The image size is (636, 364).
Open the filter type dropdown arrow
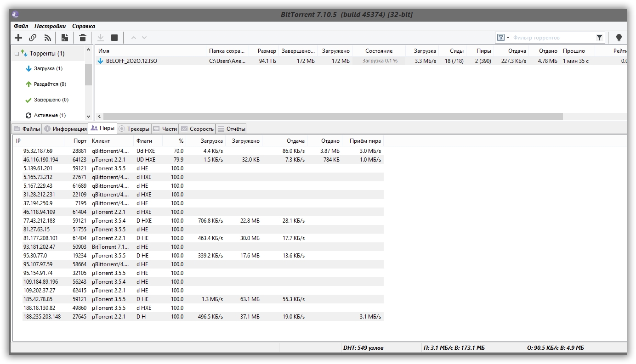[508, 38]
